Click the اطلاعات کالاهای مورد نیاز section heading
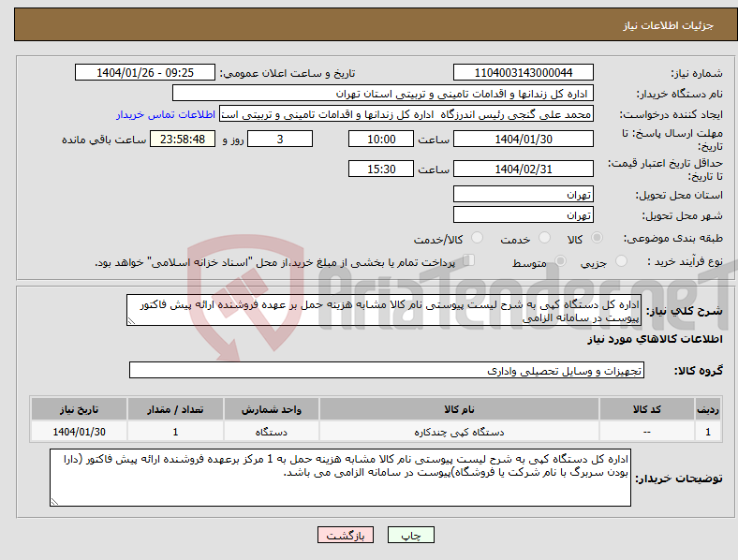This screenshot has width=738, height=560. 655,339
